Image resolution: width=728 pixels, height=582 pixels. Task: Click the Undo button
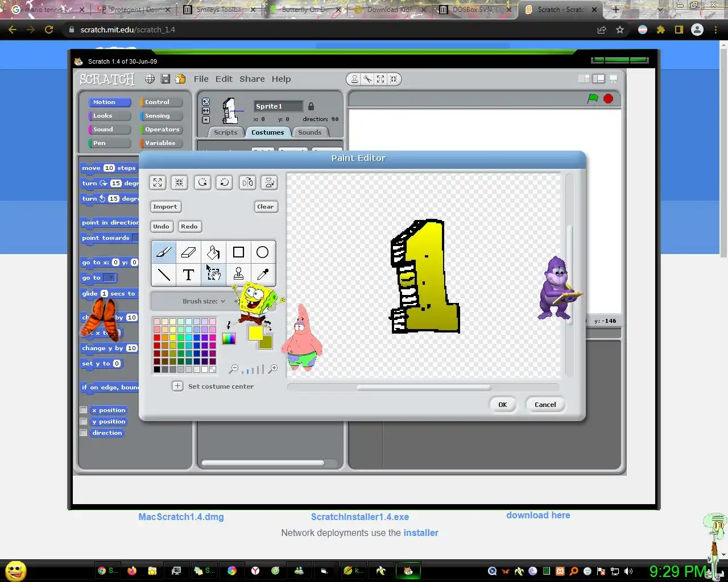(161, 226)
